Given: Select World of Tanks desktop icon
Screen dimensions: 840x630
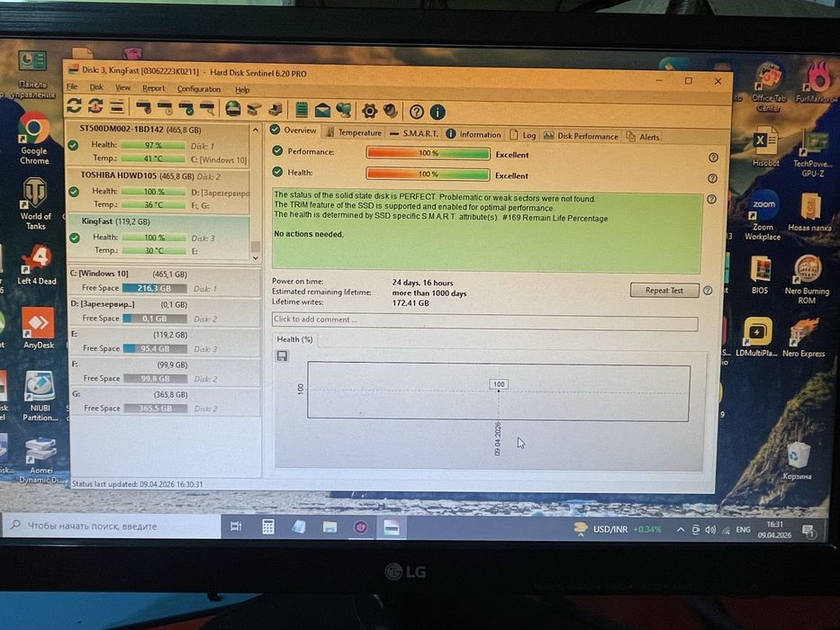Looking at the screenshot, I should [35, 203].
